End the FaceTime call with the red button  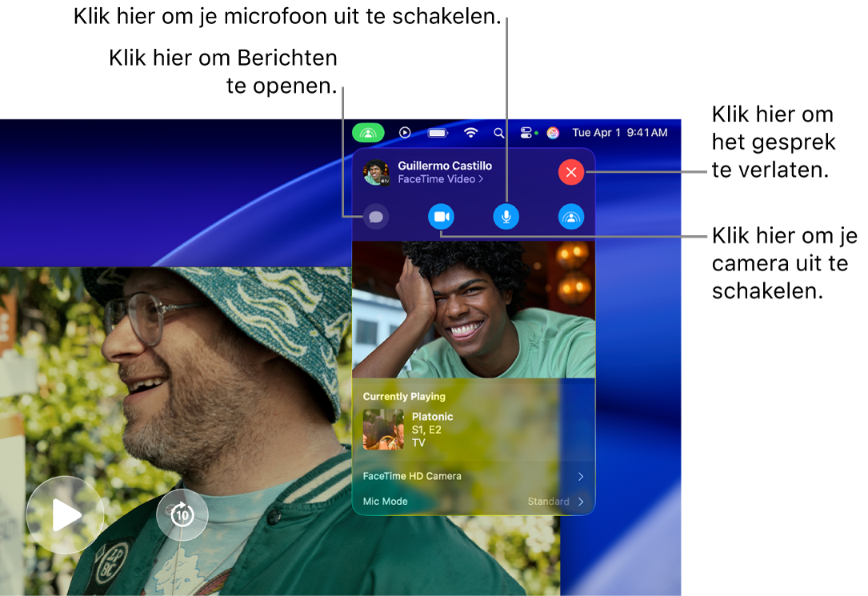click(570, 172)
